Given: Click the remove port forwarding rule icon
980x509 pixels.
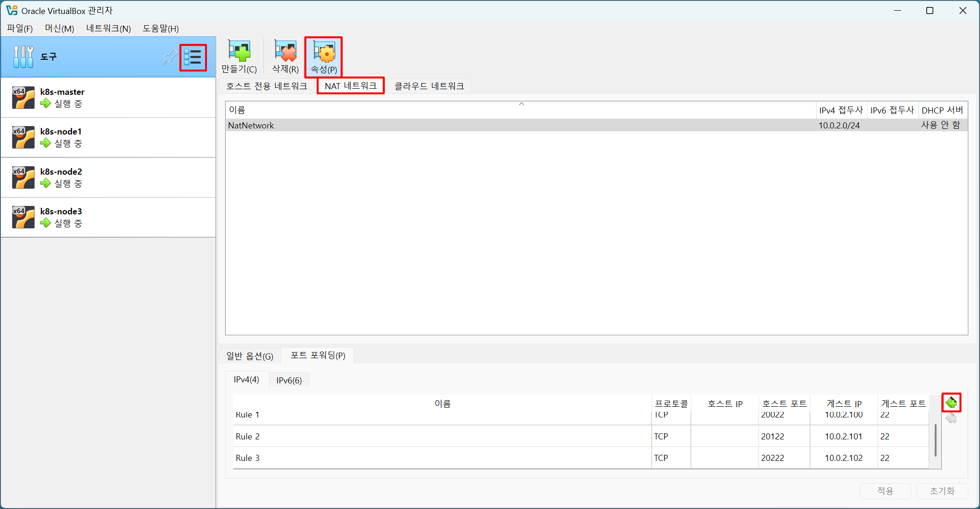Looking at the screenshot, I should click(x=952, y=418).
